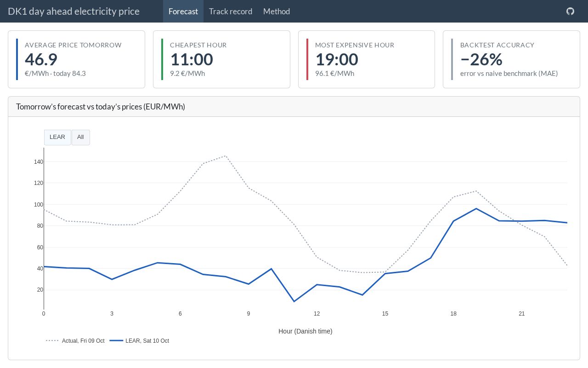This screenshot has height=368, width=588.
Task: Select the All models chart button
Action: pos(80,137)
